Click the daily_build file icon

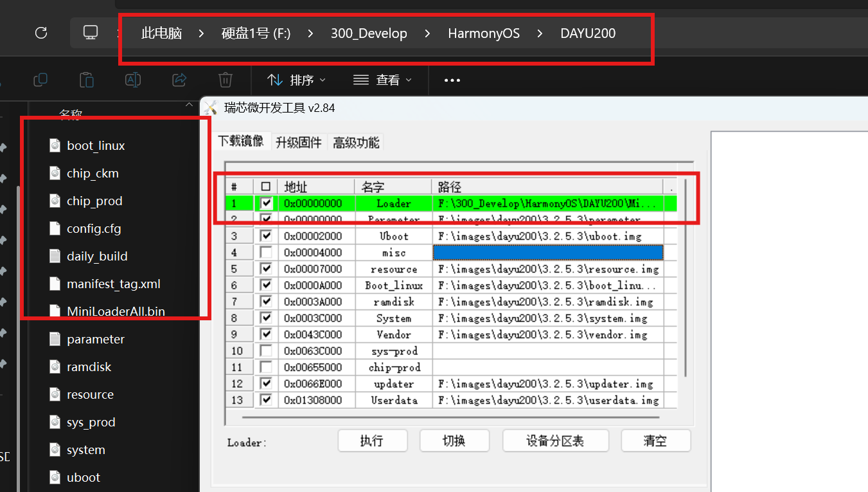point(55,256)
